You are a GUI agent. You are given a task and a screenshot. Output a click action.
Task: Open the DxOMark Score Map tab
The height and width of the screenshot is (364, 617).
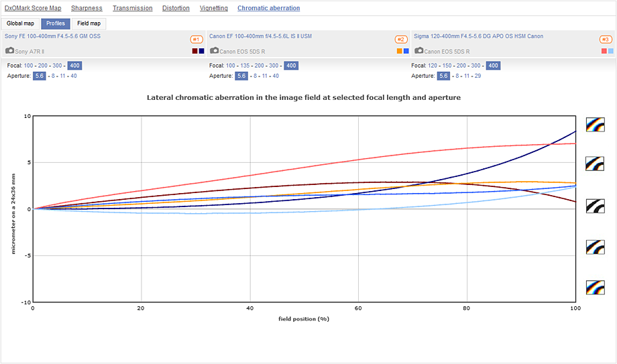(33, 8)
